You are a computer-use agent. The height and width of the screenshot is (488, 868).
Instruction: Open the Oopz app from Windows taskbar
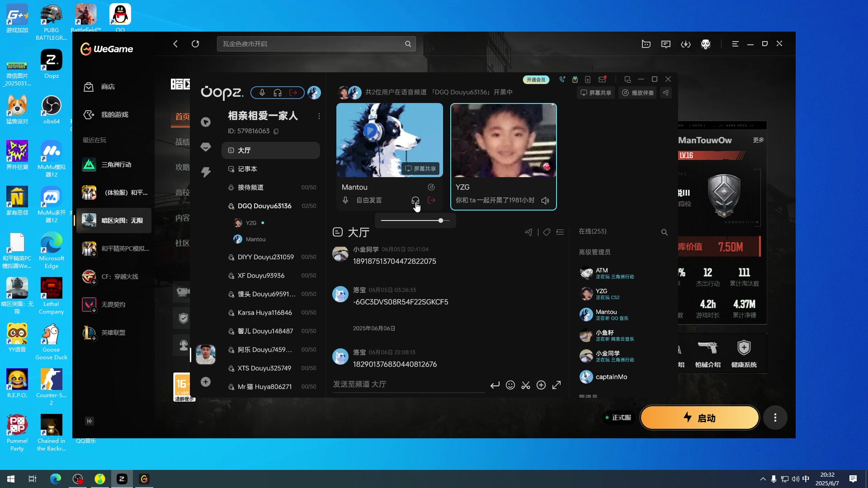(122, 479)
